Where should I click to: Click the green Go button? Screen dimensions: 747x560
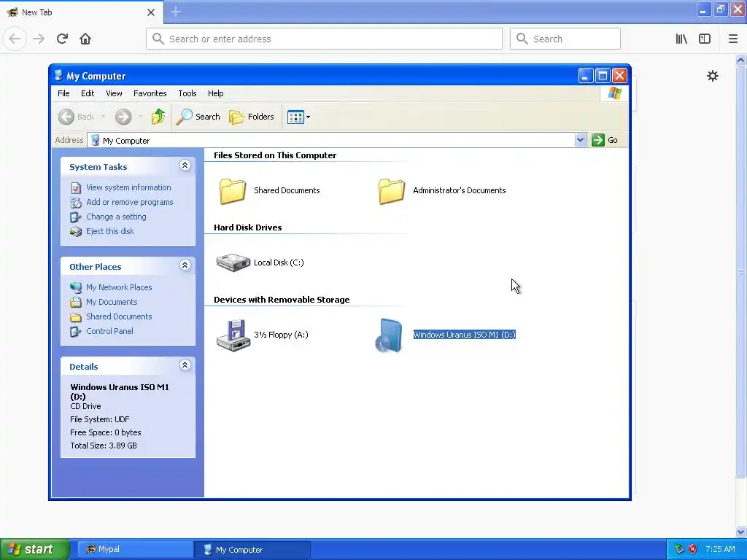605,140
